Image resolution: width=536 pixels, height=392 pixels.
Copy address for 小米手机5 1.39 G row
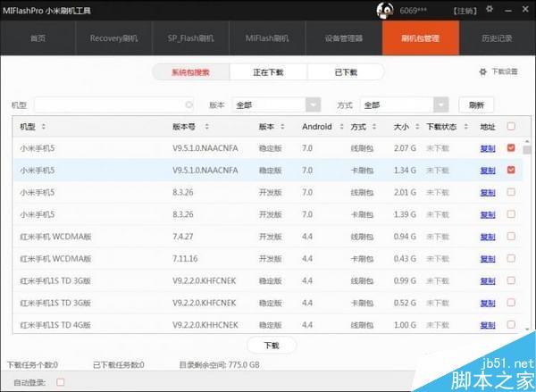pyautogui.click(x=488, y=215)
